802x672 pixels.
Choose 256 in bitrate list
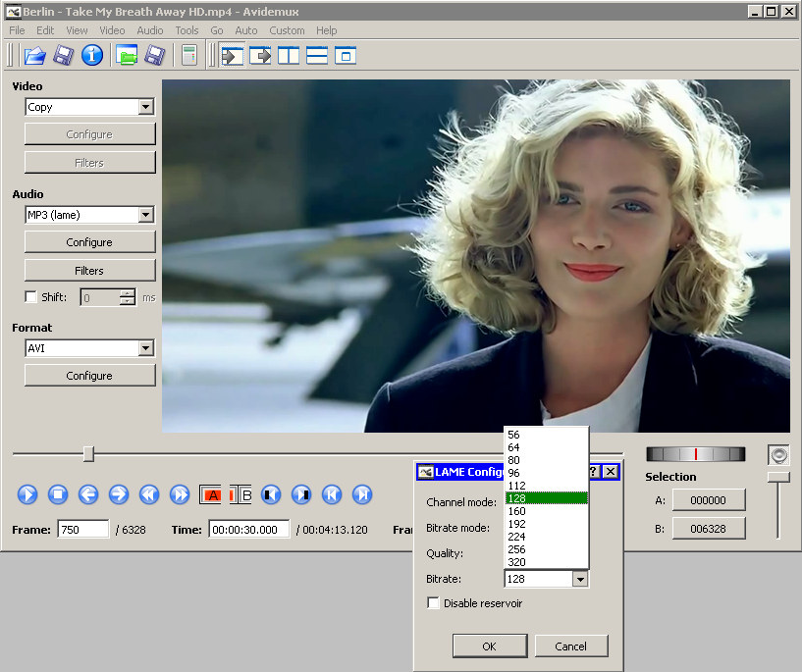[x=546, y=549]
